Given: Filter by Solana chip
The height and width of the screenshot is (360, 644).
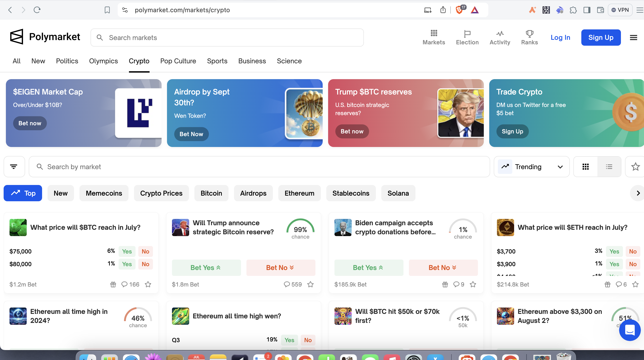Looking at the screenshot, I should 398,193.
